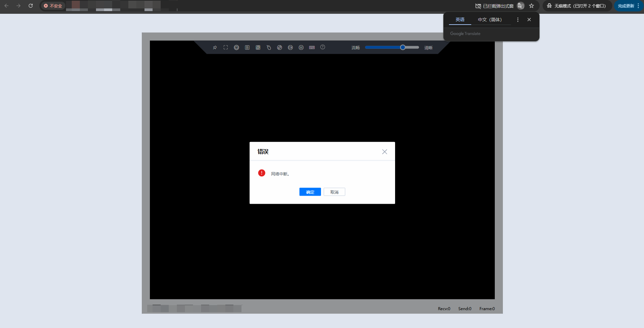Click the 不安全 site security indicator
Image resolution: width=644 pixels, height=328 pixels.
click(53, 6)
